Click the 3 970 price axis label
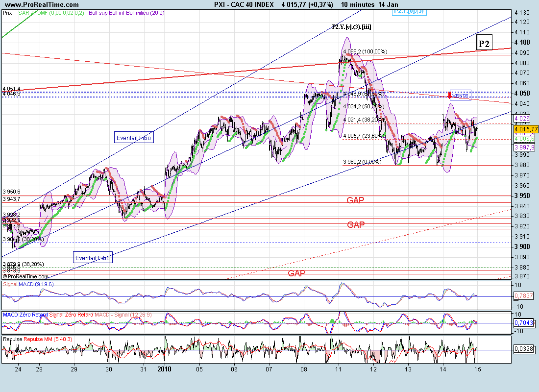Viewport: 539px width, 392px height. [522, 175]
